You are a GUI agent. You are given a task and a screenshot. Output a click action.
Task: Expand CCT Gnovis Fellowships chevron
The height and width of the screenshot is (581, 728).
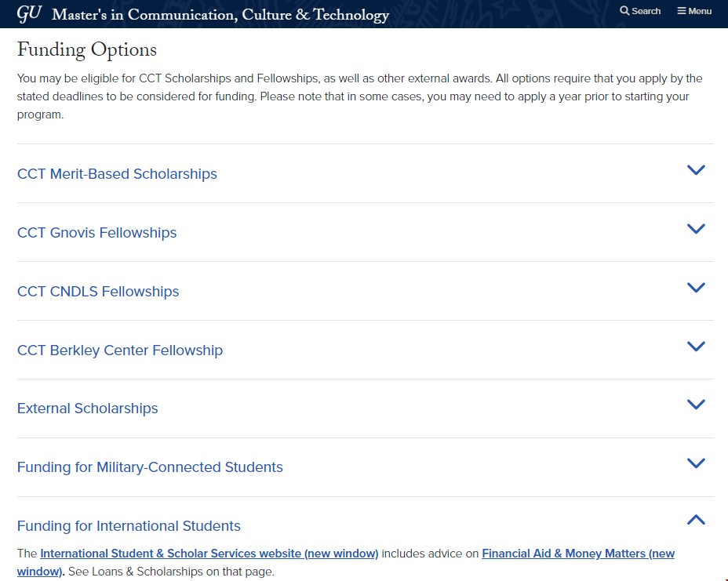click(x=695, y=229)
